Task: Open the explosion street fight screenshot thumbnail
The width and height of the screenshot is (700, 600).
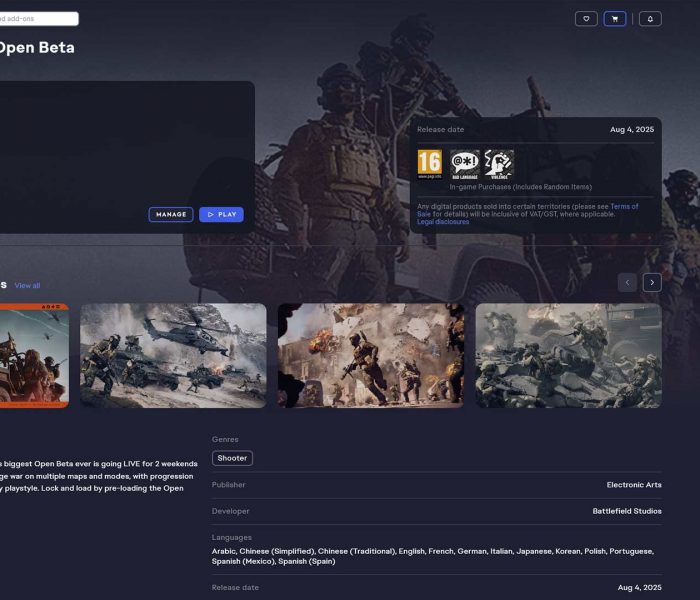Action: pos(370,355)
